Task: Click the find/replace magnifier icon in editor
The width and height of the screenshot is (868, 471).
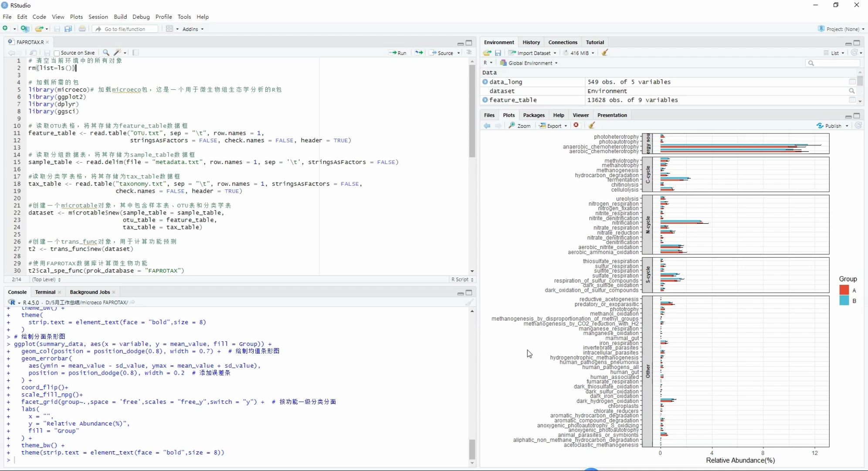Action: [x=106, y=53]
